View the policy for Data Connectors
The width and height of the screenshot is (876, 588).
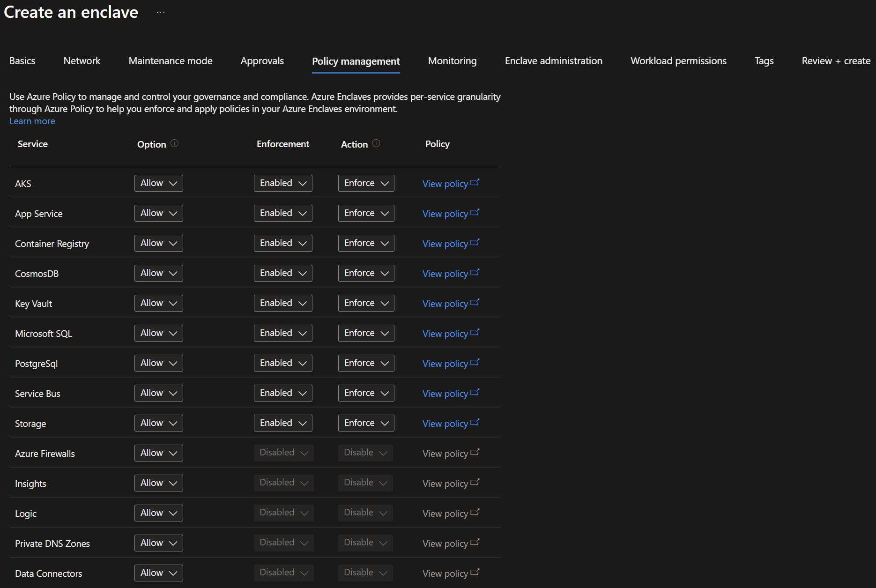pyautogui.click(x=451, y=573)
